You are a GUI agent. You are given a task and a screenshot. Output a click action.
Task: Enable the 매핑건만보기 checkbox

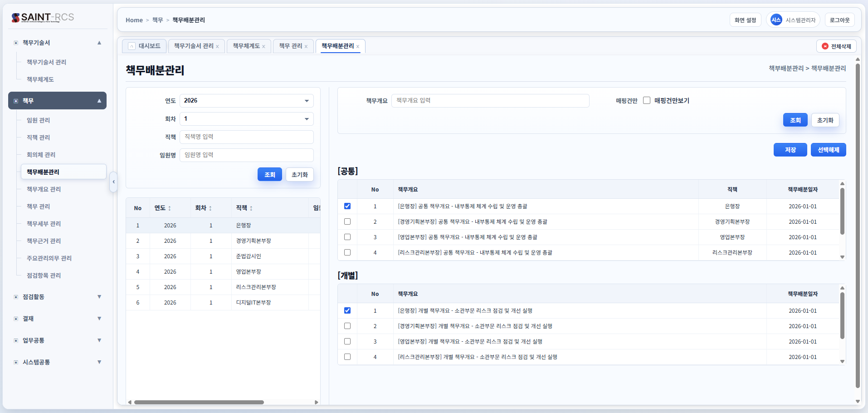[x=646, y=100]
